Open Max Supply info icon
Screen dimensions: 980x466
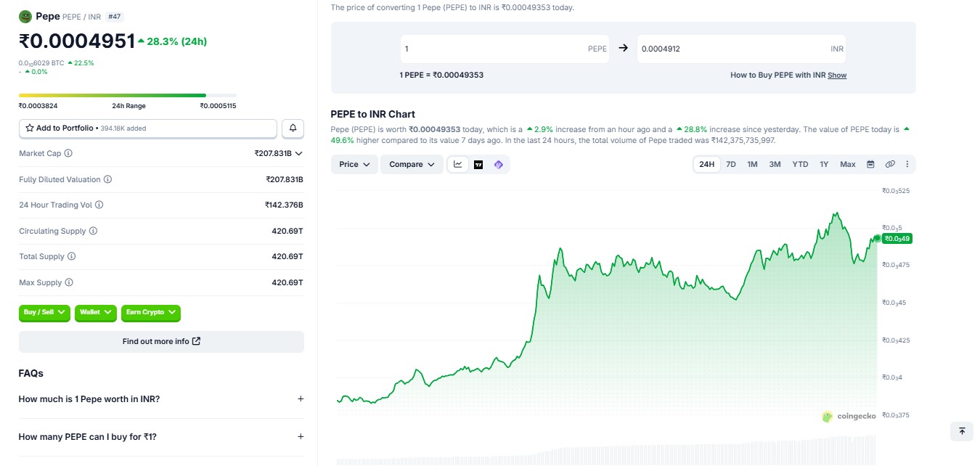(69, 282)
